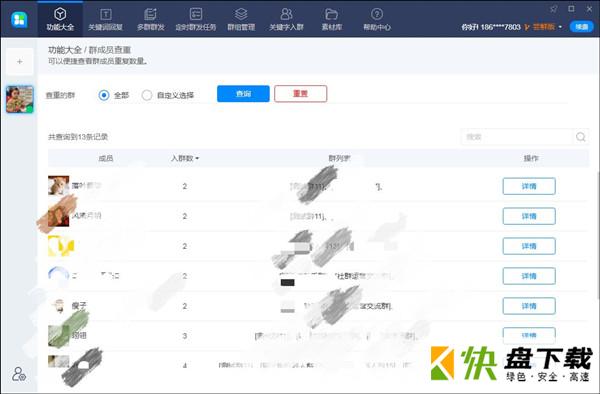The height and width of the screenshot is (394, 600).
Task: Click the yellow avatar in third row
Action: (60, 246)
